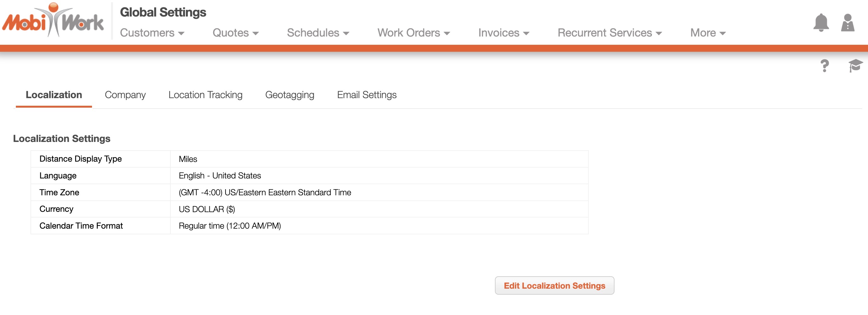Screen dimensions: 868x315
Task: Open the Schedules dropdown menu
Action: click(318, 33)
